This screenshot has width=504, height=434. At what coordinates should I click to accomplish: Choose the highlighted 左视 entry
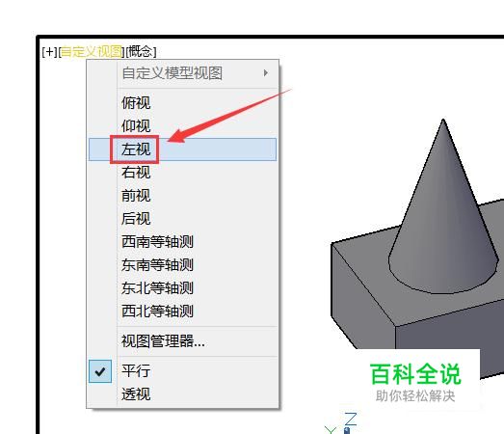tap(182, 149)
